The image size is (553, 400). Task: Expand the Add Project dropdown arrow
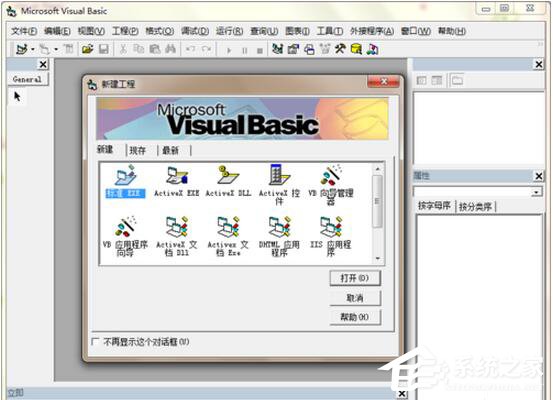[33, 49]
